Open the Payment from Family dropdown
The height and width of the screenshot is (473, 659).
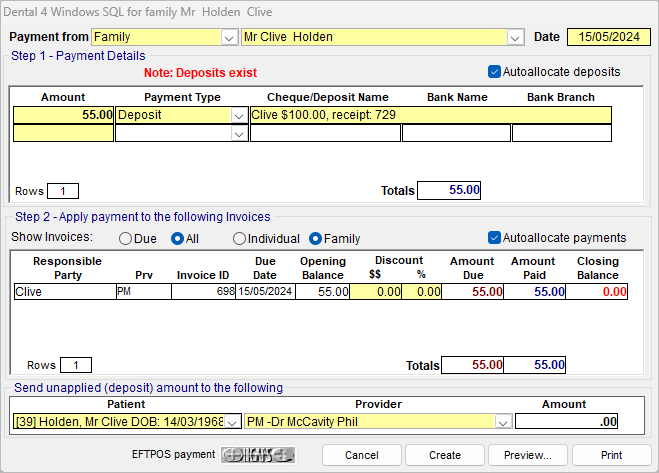[229, 37]
